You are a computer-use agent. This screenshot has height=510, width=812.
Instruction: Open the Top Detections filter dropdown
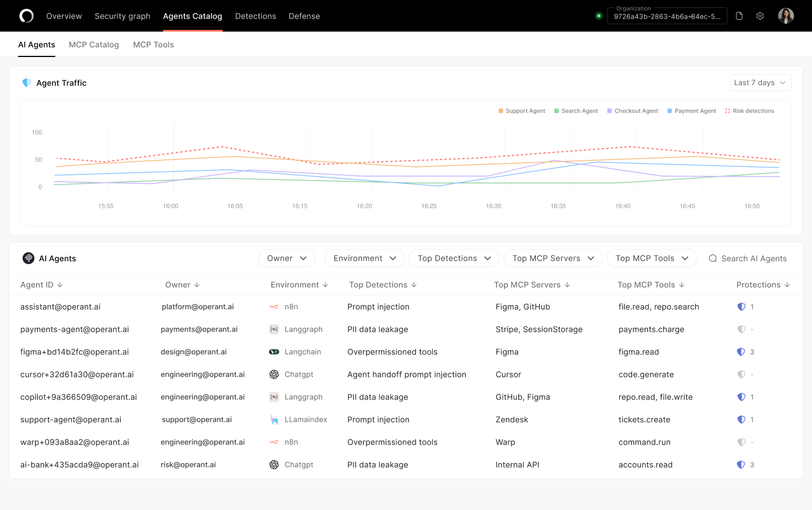click(454, 258)
